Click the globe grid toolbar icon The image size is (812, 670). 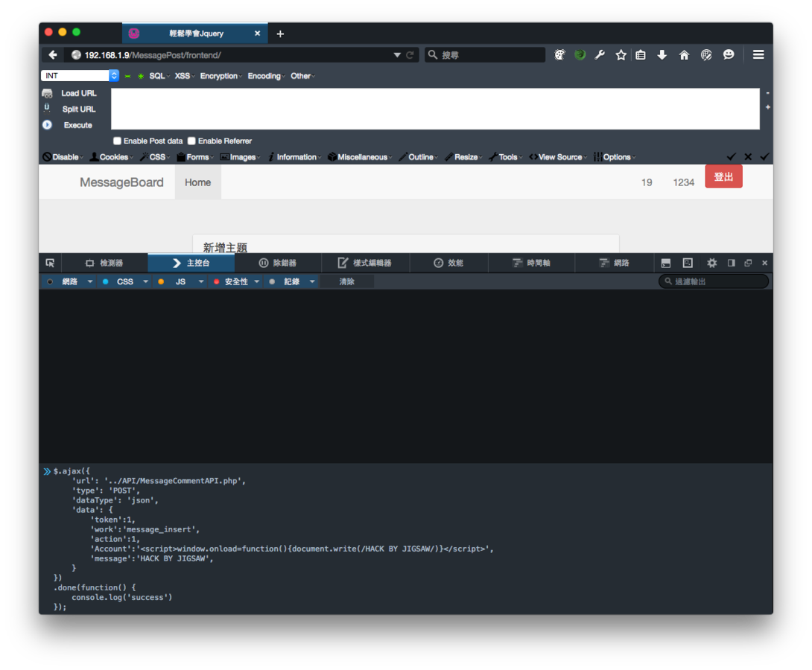pos(706,55)
